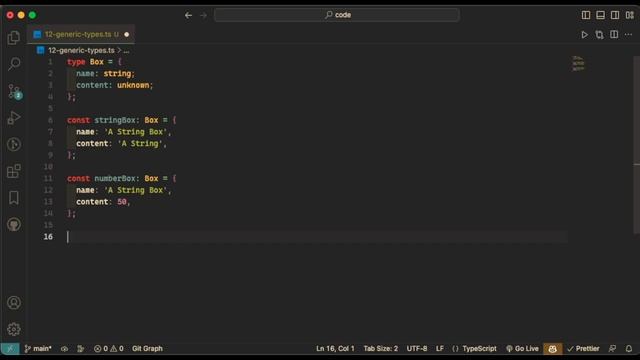
Task: Click 'unknown' type on line 3
Action: click(x=133, y=85)
